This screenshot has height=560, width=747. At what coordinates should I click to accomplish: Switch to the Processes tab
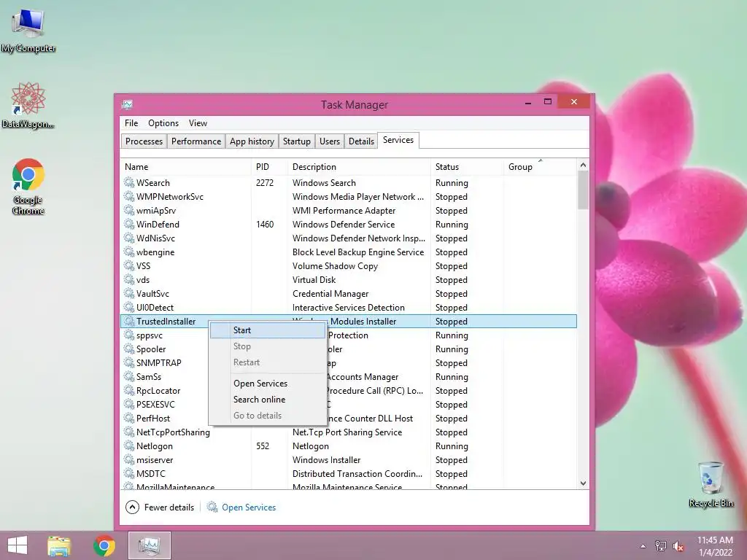(x=144, y=141)
